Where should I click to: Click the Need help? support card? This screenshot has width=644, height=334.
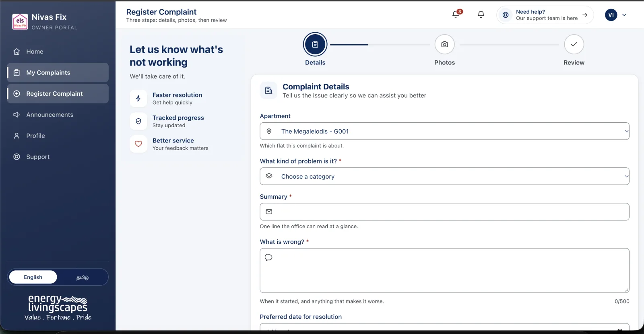pyautogui.click(x=545, y=15)
